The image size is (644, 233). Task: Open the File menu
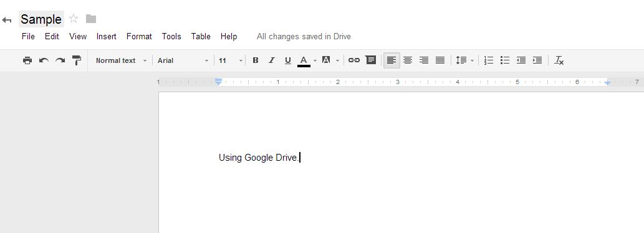[x=28, y=37]
